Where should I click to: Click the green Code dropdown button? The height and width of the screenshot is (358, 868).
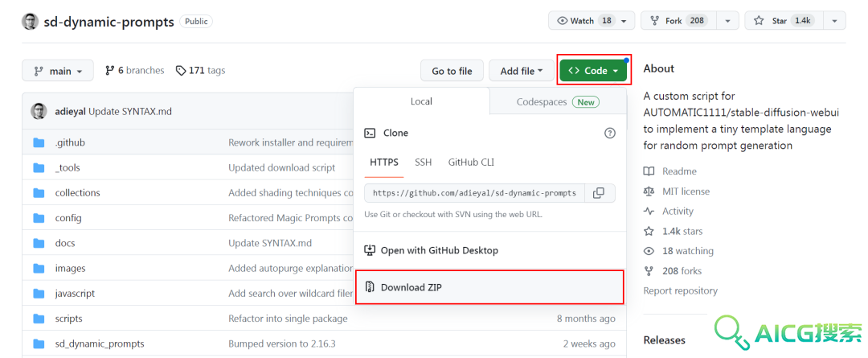point(593,71)
